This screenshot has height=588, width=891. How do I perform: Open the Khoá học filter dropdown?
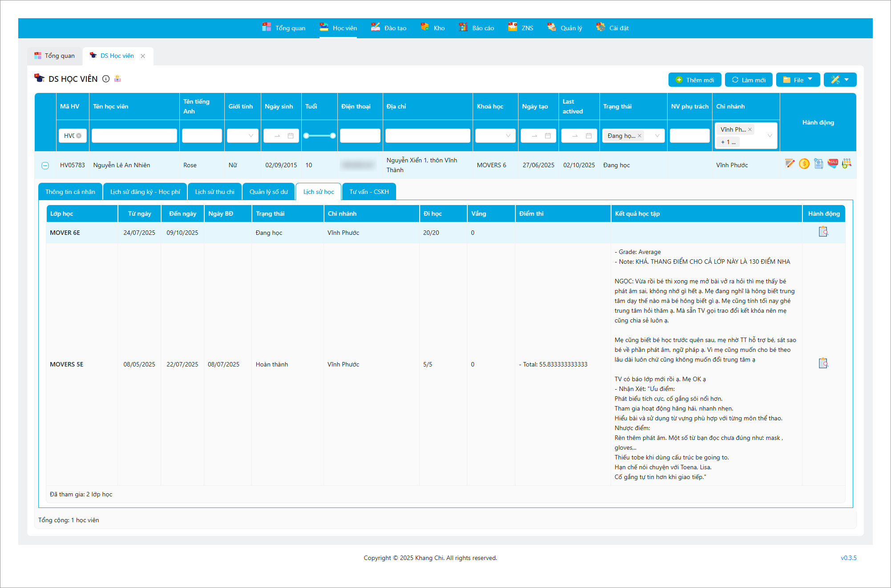click(x=495, y=136)
